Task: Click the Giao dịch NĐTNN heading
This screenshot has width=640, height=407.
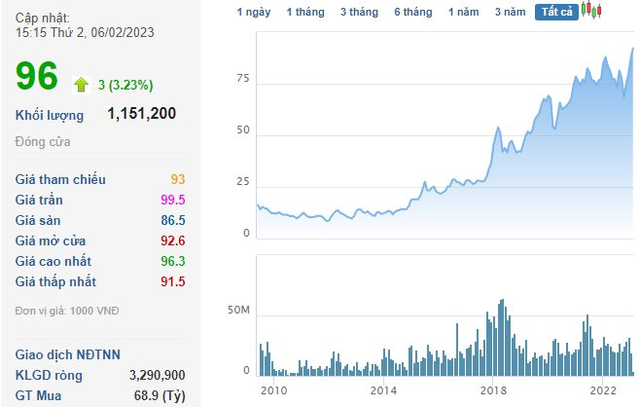Action: click(x=66, y=355)
